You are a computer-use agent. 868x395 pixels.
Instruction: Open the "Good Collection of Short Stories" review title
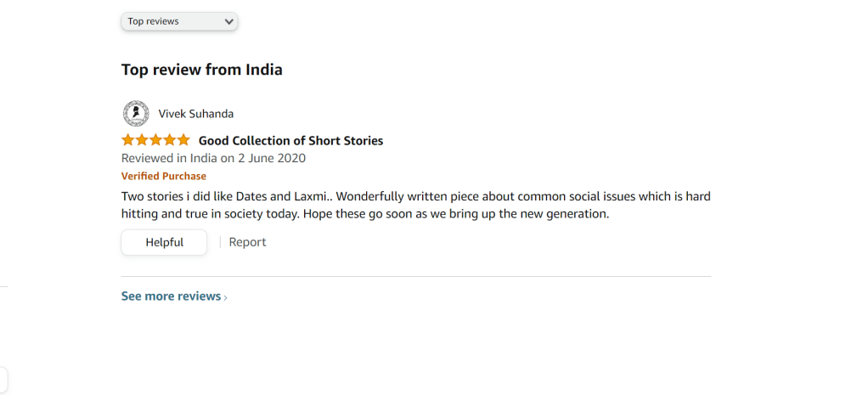[290, 141]
